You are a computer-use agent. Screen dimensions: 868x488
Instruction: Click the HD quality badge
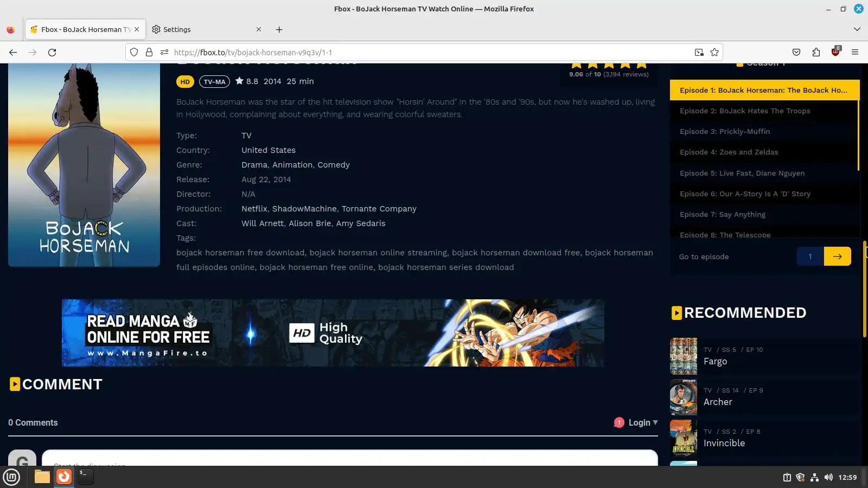coord(185,82)
